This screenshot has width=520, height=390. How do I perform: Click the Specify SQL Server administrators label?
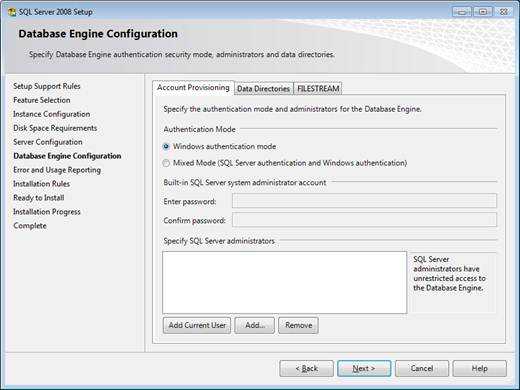(x=219, y=241)
